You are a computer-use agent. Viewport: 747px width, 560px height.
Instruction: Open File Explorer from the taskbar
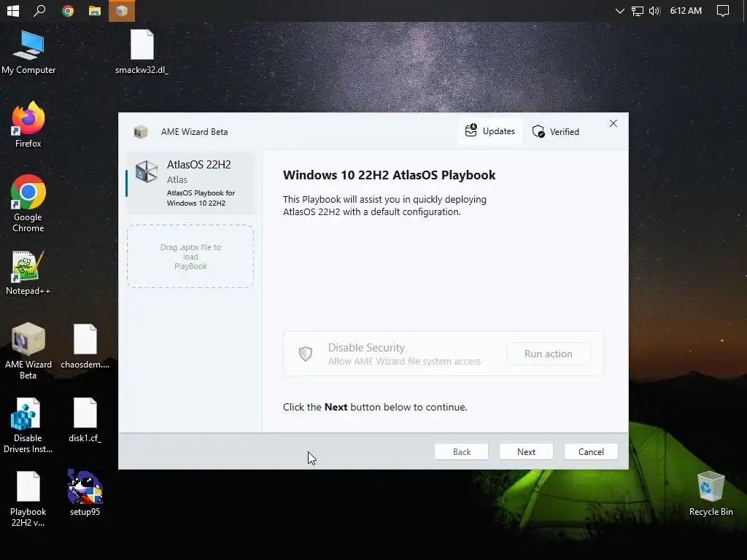pyautogui.click(x=94, y=10)
